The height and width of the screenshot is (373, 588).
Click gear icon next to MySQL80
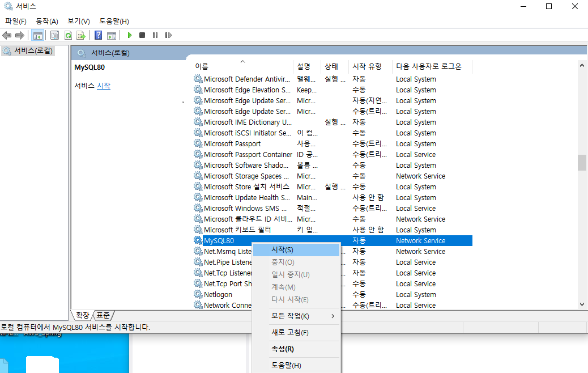pos(198,240)
